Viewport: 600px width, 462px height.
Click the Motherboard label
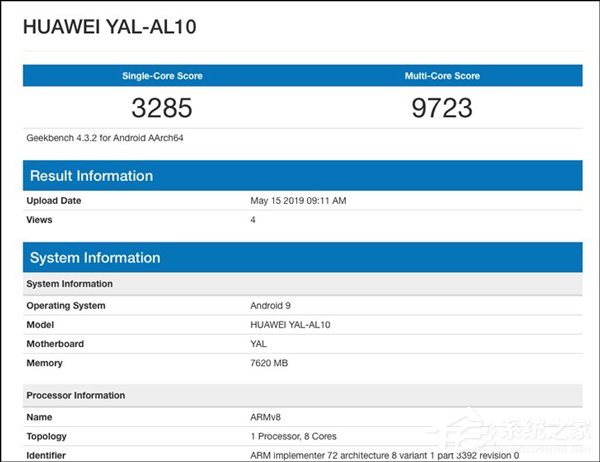tap(55, 344)
